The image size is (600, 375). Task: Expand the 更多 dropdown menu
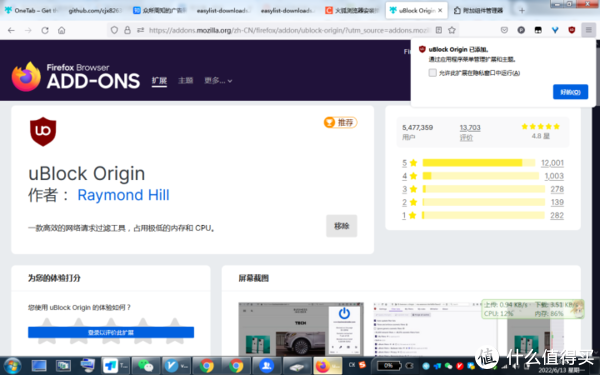218,81
